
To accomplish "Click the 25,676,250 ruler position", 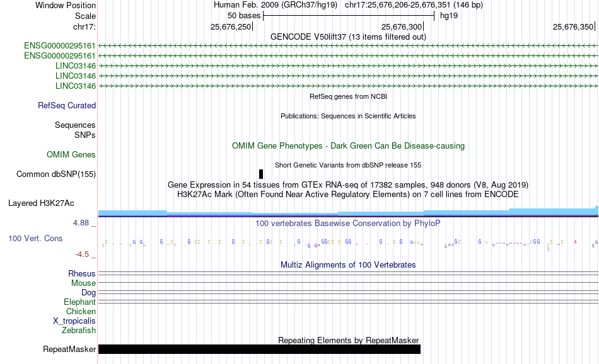I will click(231, 26).
